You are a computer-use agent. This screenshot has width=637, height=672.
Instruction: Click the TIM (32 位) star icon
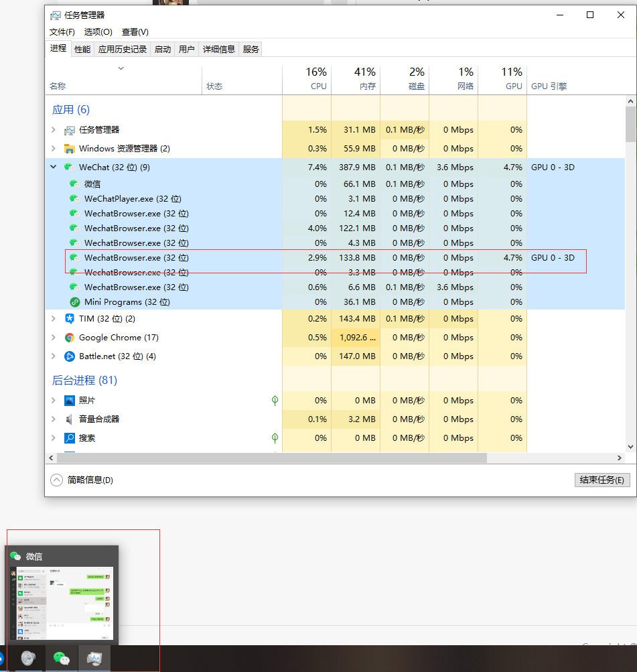click(x=70, y=318)
